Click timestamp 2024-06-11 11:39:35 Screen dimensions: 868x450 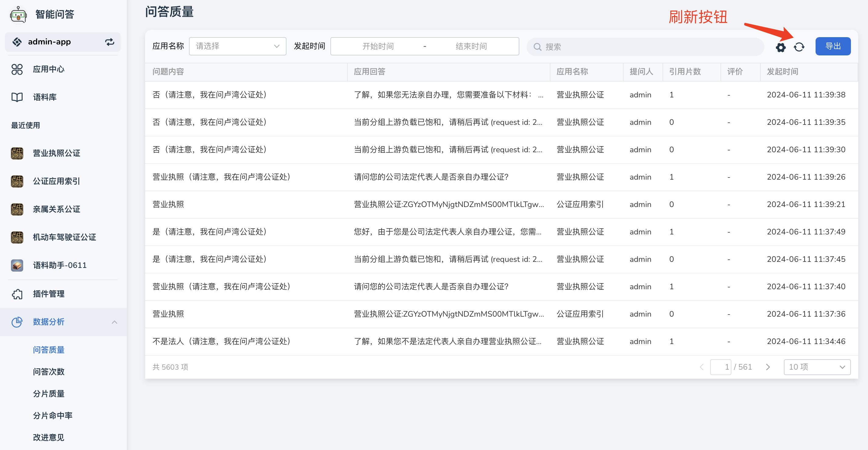(806, 122)
